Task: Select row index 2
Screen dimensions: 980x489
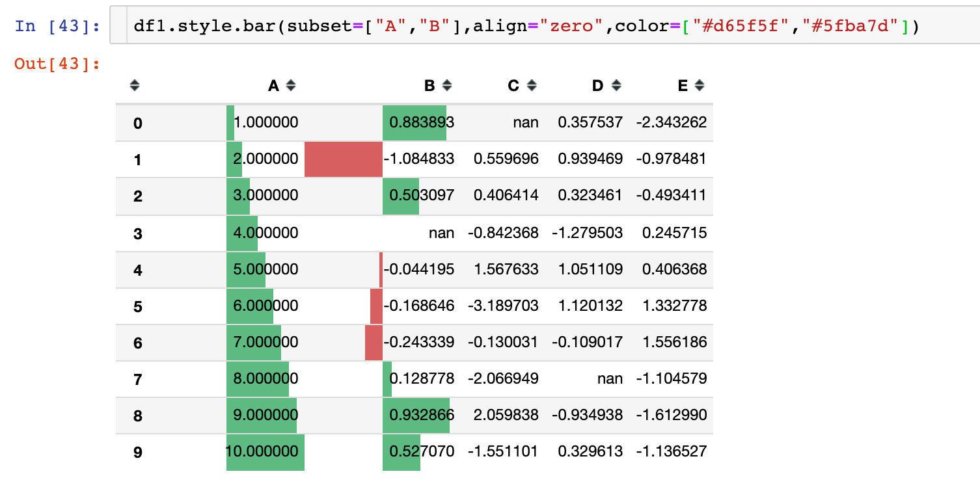Action: click(x=137, y=196)
